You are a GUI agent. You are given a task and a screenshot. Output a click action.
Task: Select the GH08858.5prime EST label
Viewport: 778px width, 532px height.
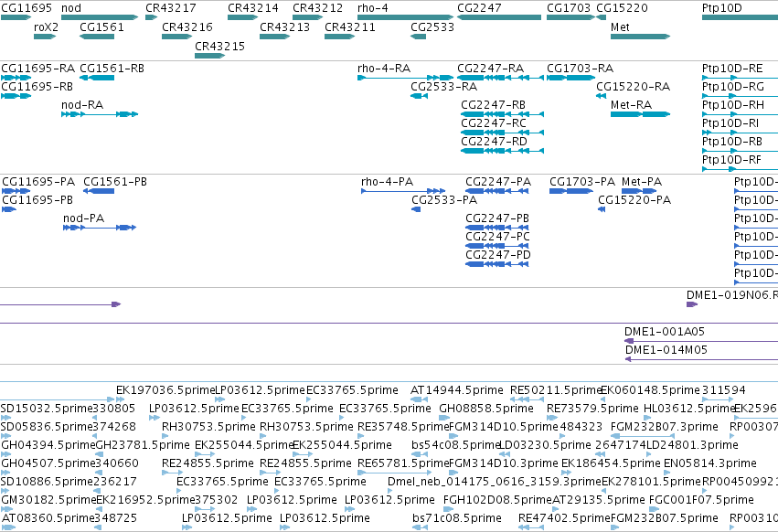click(x=486, y=409)
